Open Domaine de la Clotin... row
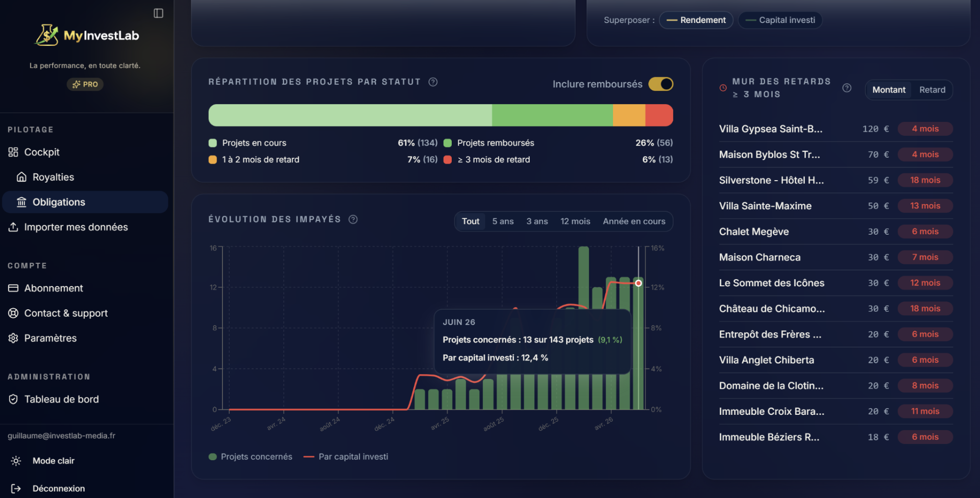Image resolution: width=980 pixels, height=498 pixels. [x=836, y=386]
